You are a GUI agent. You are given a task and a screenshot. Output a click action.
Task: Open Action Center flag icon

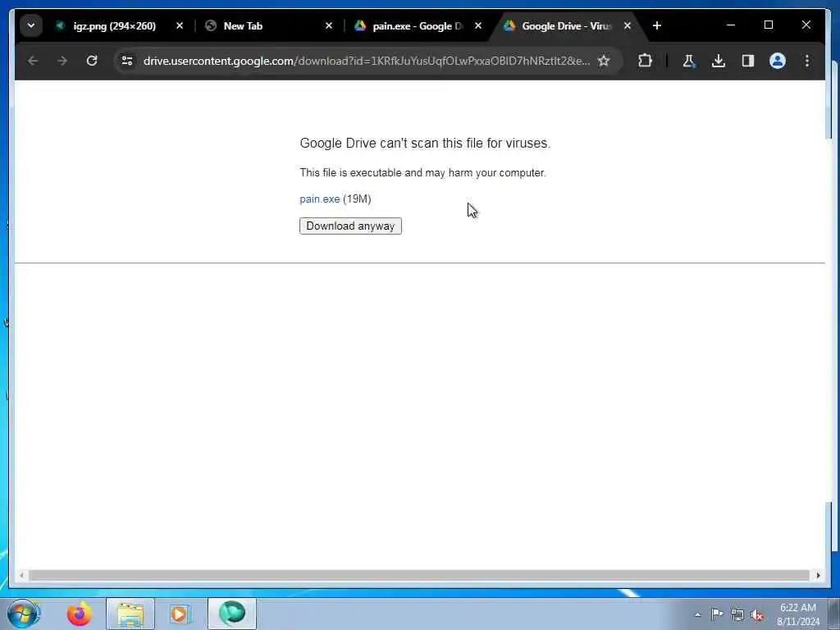point(717,614)
